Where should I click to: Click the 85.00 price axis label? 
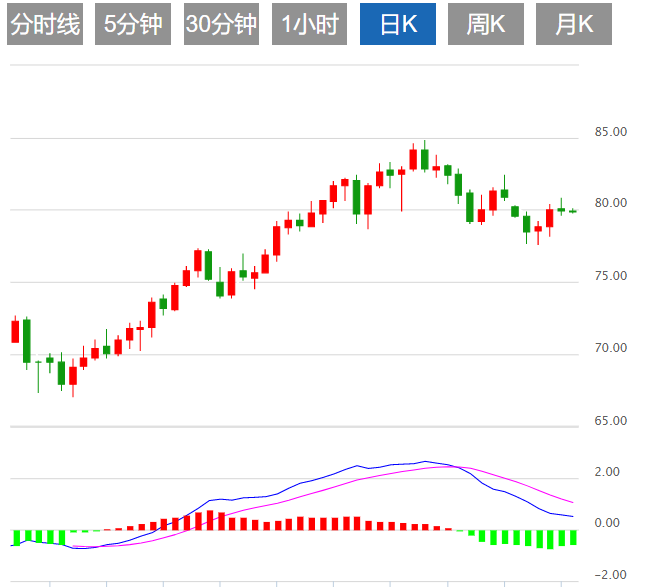click(610, 132)
